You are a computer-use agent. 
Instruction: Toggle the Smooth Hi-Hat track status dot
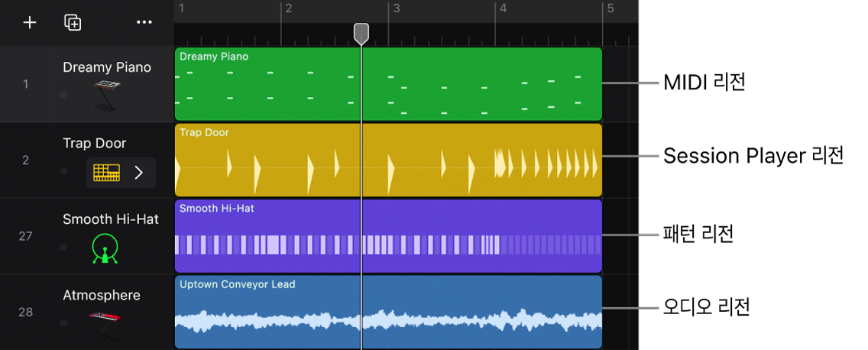63,247
